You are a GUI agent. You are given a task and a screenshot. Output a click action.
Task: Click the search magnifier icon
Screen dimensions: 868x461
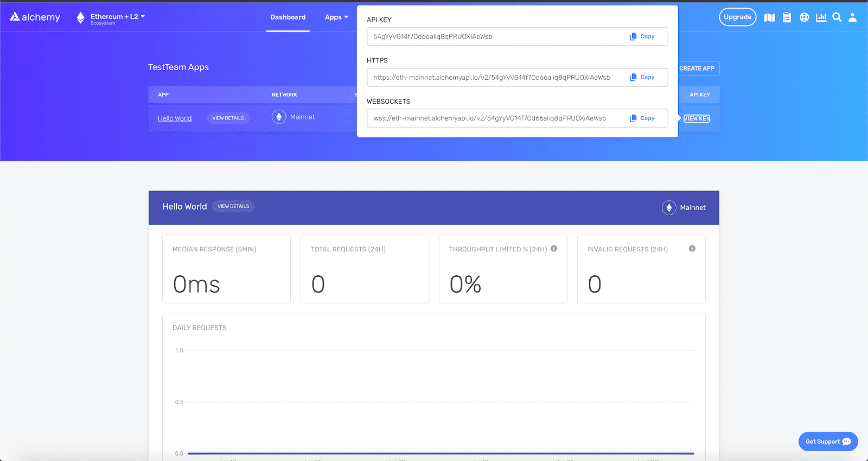pos(837,17)
